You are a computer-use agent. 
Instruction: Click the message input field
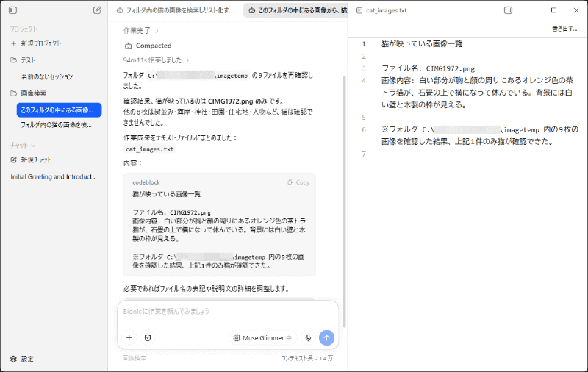(x=228, y=312)
